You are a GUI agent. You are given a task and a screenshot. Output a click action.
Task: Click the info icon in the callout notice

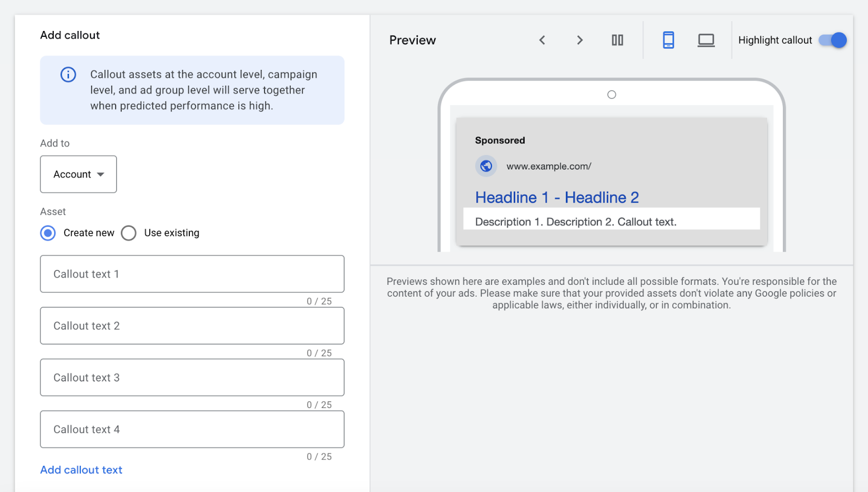tap(68, 75)
